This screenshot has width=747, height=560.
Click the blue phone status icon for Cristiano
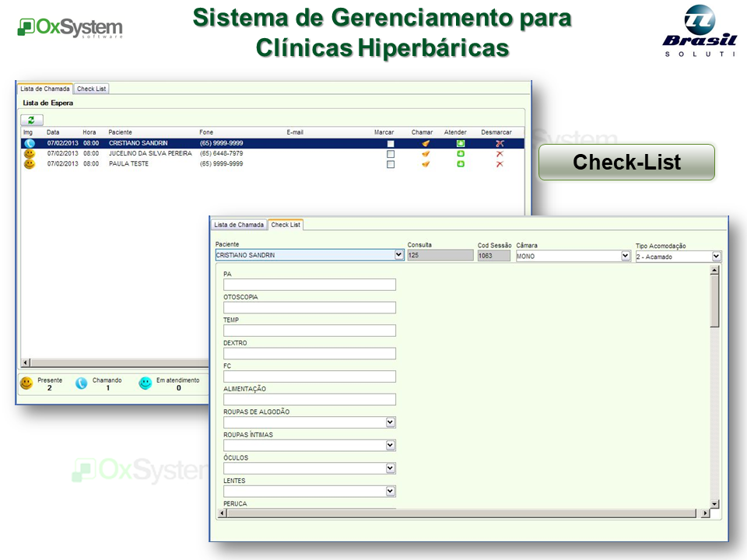(x=29, y=144)
